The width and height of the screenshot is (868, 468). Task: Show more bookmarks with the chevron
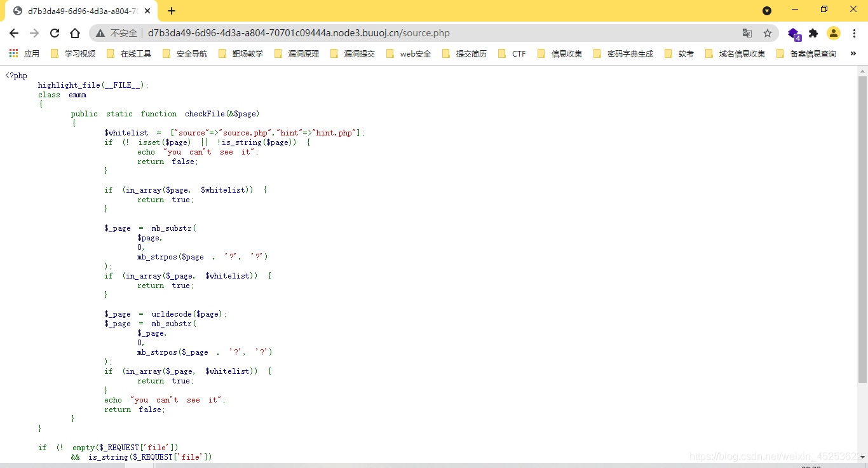pos(853,54)
